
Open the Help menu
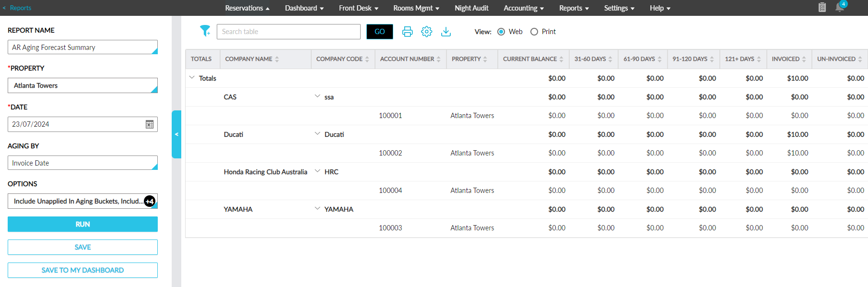660,8
